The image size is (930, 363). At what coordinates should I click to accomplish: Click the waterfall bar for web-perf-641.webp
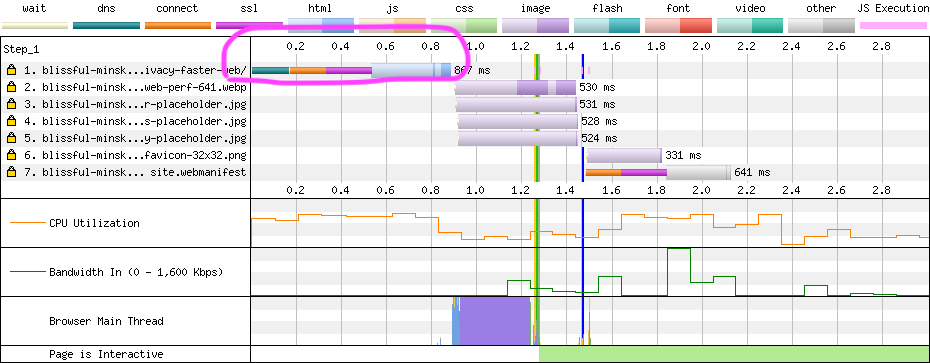click(x=515, y=87)
